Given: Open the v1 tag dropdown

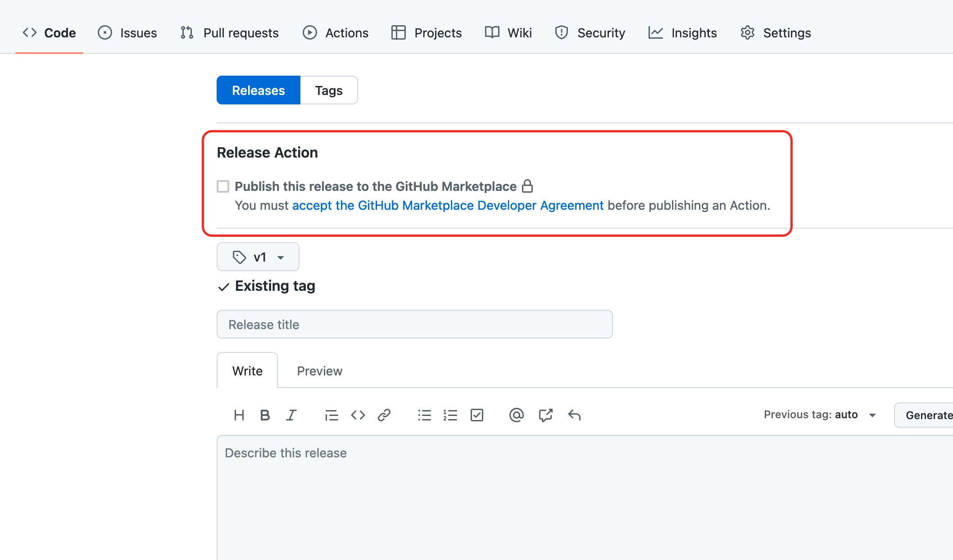Looking at the screenshot, I should pos(258,256).
